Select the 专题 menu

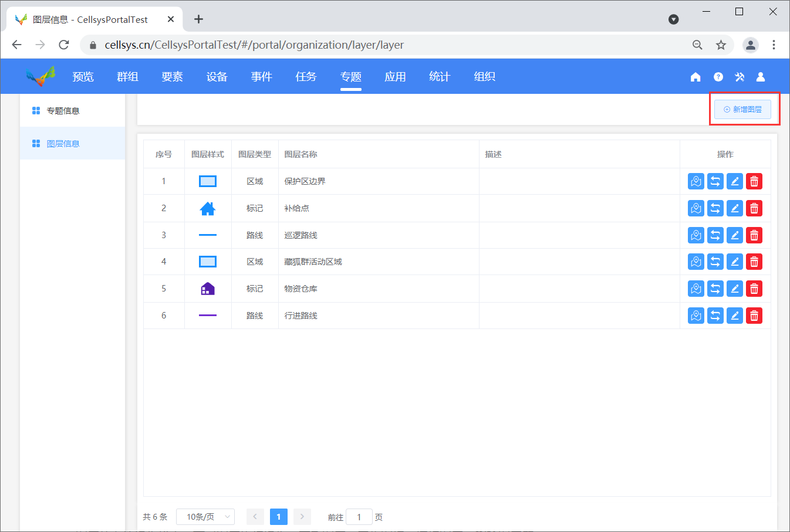pyautogui.click(x=350, y=77)
